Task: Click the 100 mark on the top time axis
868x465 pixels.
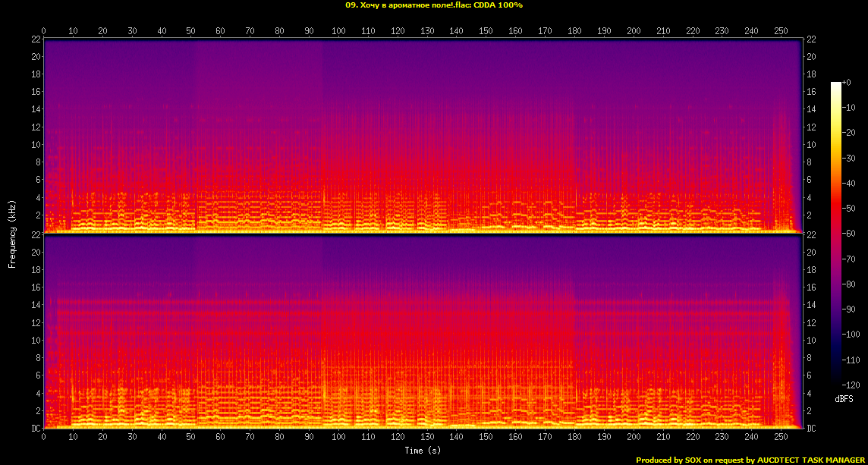Action: click(338, 31)
